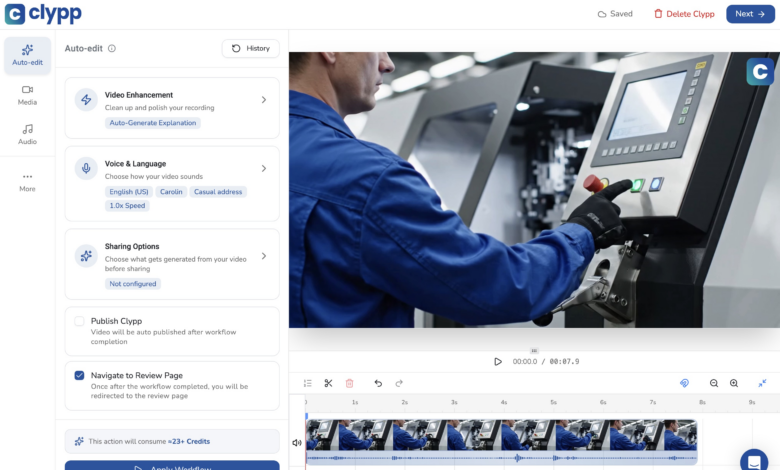
Task: Click the Video Enhancement title
Action: point(139,95)
